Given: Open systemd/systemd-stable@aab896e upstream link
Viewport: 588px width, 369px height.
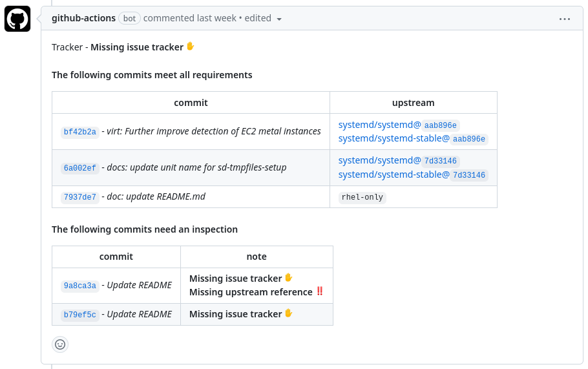Looking at the screenshot, I should click(413, 138).
